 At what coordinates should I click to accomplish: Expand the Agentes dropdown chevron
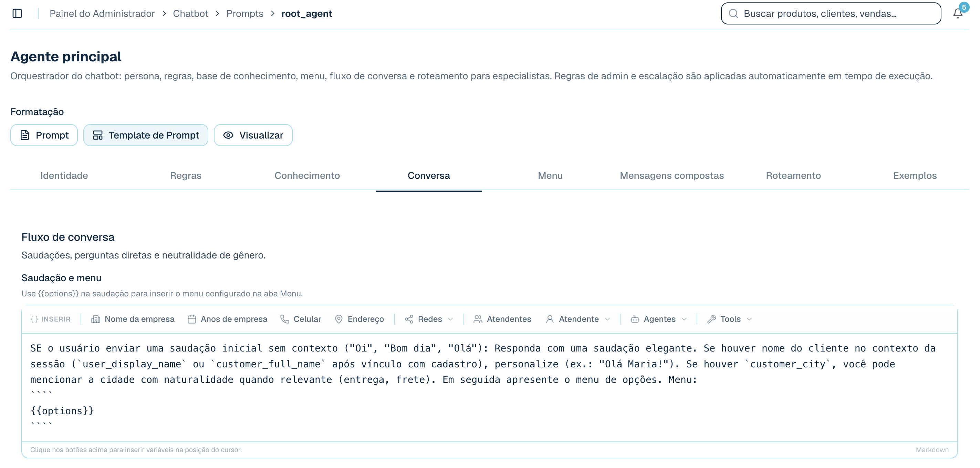[684, 319]
